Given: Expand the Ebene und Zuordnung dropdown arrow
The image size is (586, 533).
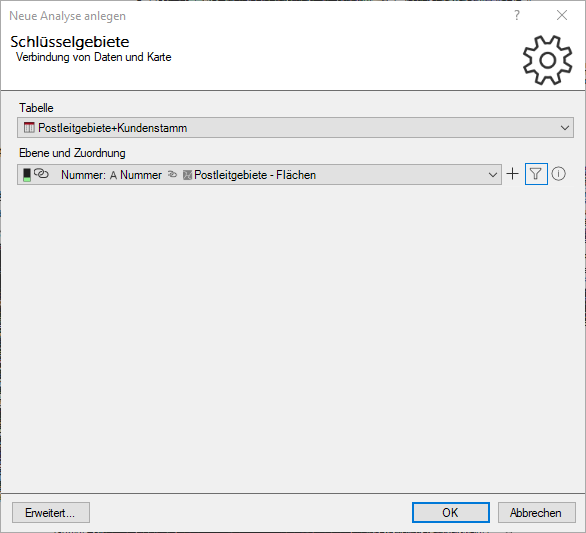Looking at the screenshot, I should pyautogui.click(x=493, y=175).
